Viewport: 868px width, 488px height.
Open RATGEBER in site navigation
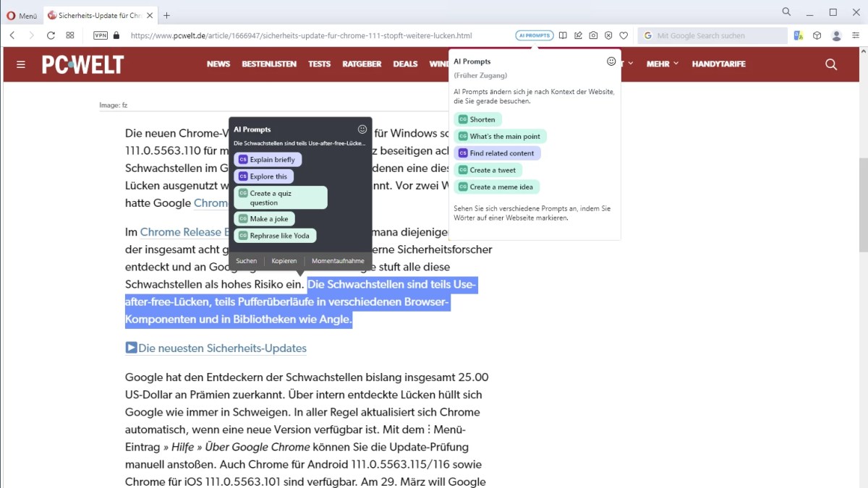[x=362, y=64]
